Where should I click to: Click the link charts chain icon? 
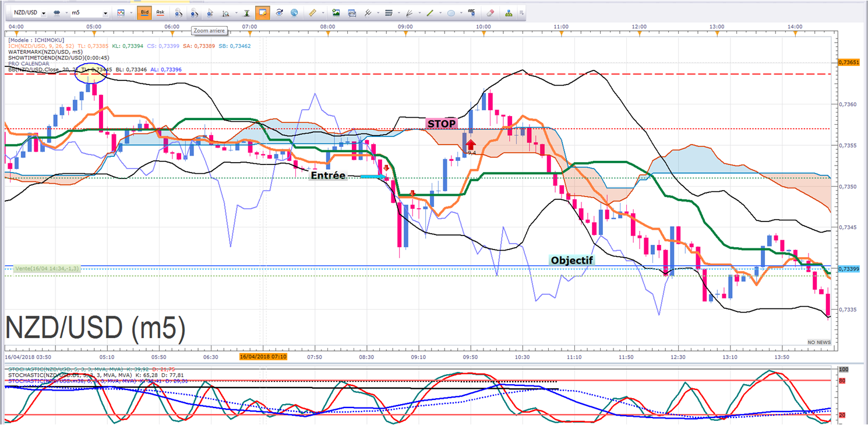click(x=57, y=13)
